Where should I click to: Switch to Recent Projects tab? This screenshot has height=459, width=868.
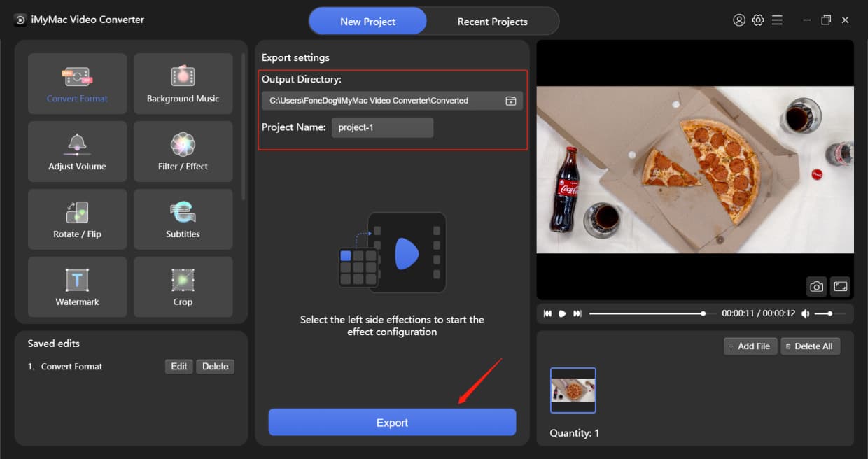(493, 21)
